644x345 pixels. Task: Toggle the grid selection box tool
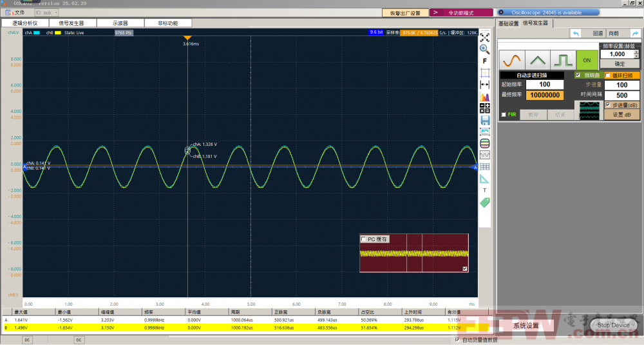tap(485, 73)
